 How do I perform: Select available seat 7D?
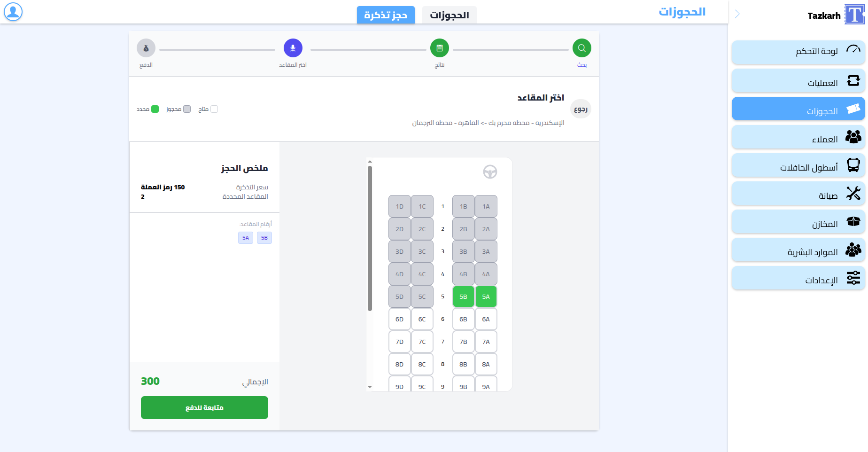click(x=399, y=342)
